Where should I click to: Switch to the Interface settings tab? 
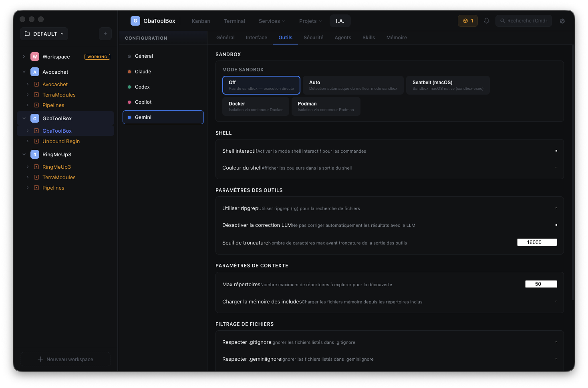(256, 38)
